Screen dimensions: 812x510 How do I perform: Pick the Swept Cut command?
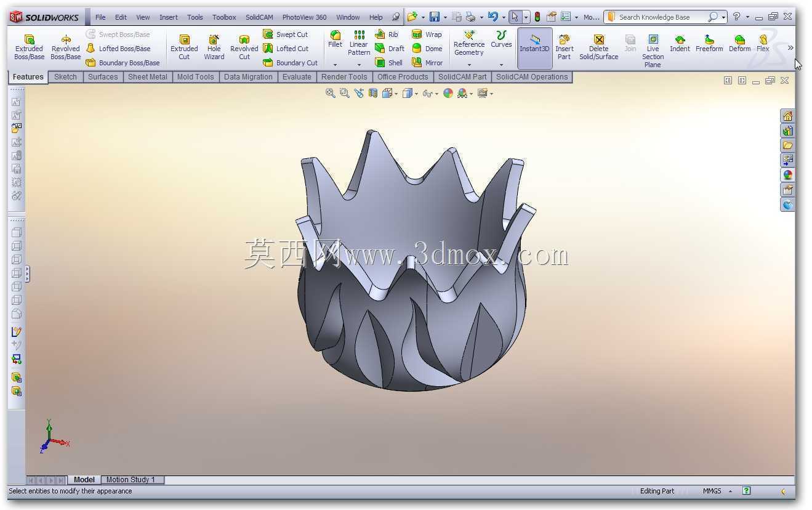coord(285,34)
